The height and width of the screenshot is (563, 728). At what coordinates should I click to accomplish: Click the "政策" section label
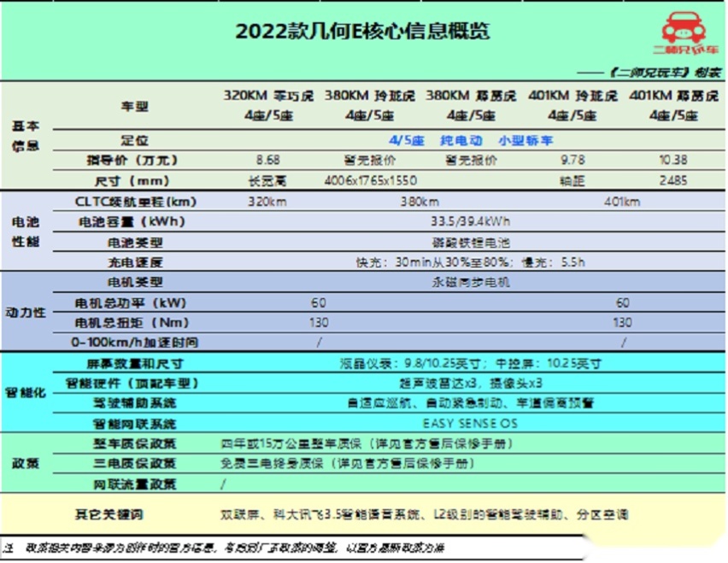point(25,464)
